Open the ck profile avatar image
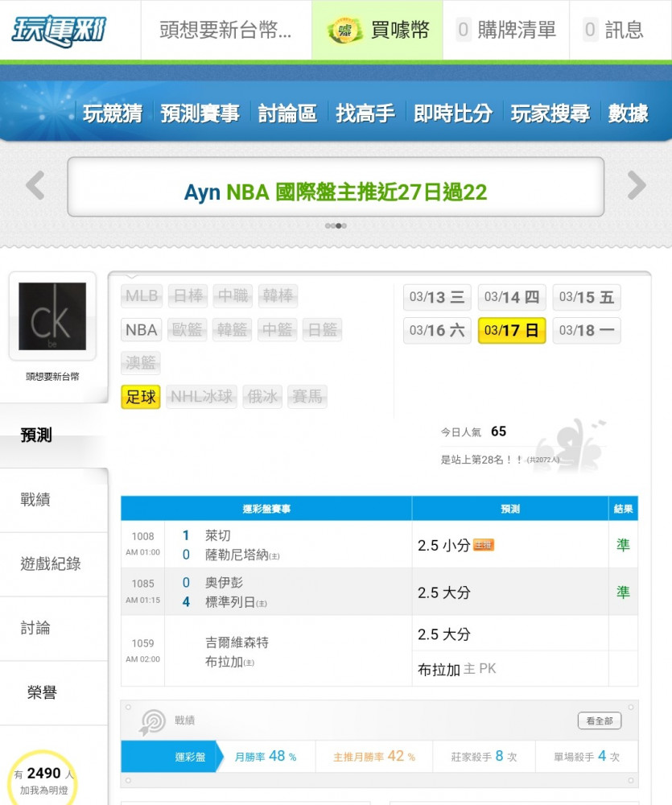 pyautogui.click(x=52, y=316)
